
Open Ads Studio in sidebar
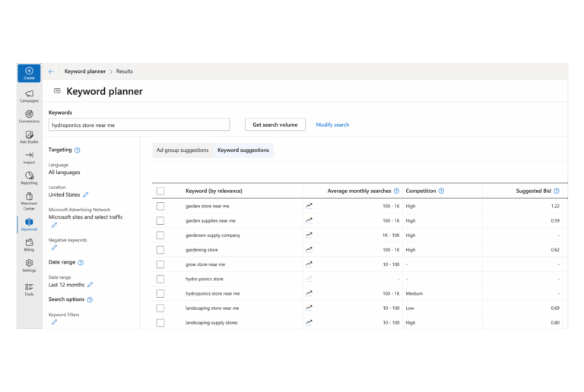coord(29,137)
